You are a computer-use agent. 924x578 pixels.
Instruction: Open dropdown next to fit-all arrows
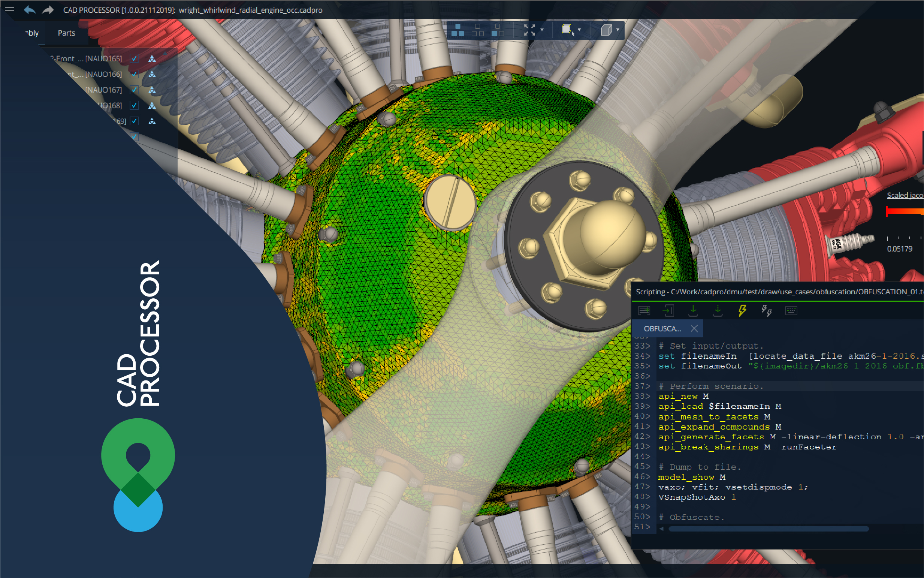542,30
